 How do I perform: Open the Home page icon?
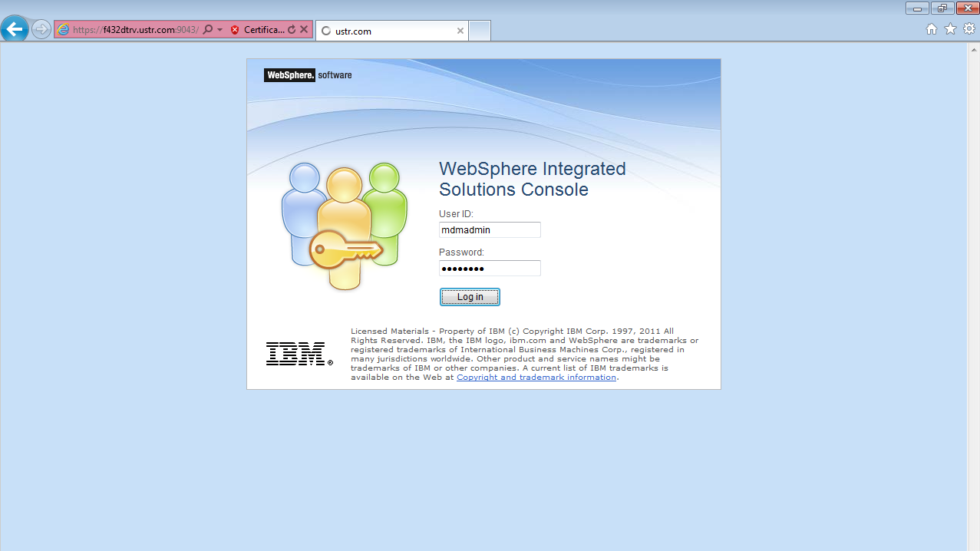[x=932, y=29]
